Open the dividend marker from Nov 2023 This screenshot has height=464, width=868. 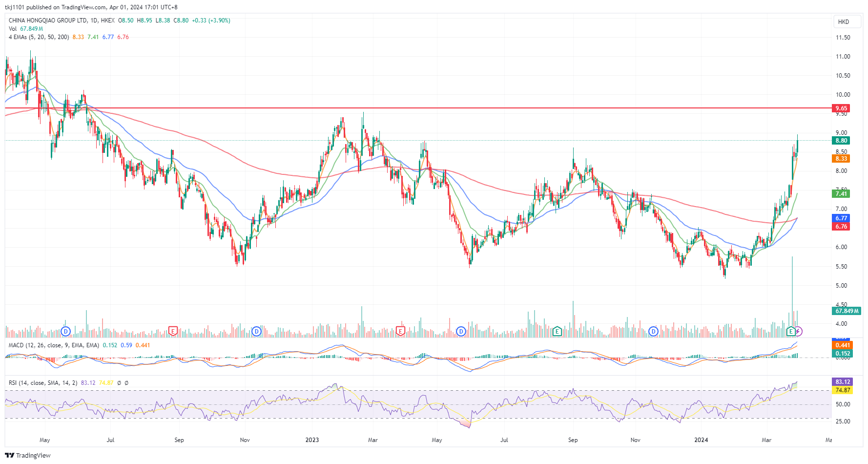(653, 332)
